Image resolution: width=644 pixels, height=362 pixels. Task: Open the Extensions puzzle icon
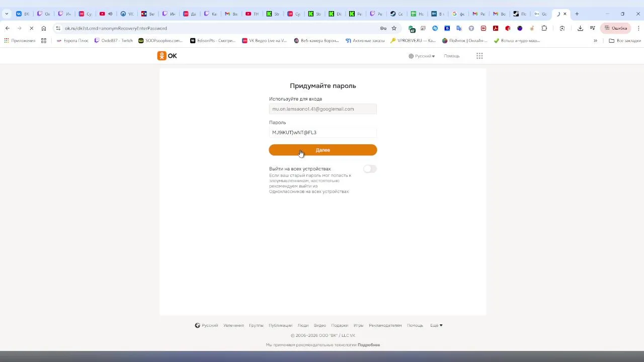coord(544,28)
